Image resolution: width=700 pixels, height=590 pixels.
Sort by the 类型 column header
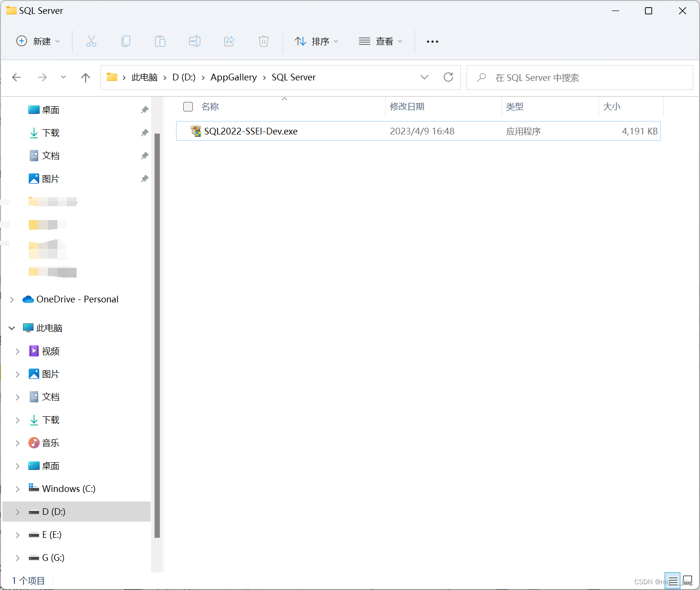[x=515, y=107]
